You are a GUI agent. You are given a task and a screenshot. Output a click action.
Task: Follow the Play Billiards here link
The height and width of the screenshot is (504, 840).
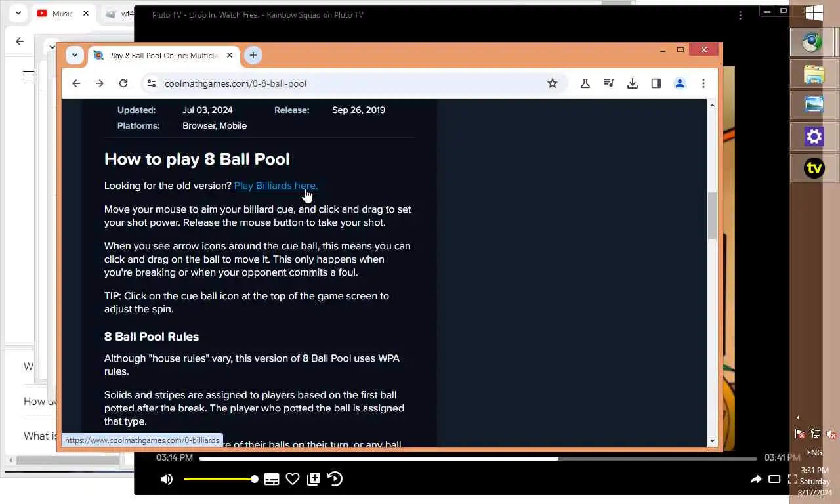276,186
